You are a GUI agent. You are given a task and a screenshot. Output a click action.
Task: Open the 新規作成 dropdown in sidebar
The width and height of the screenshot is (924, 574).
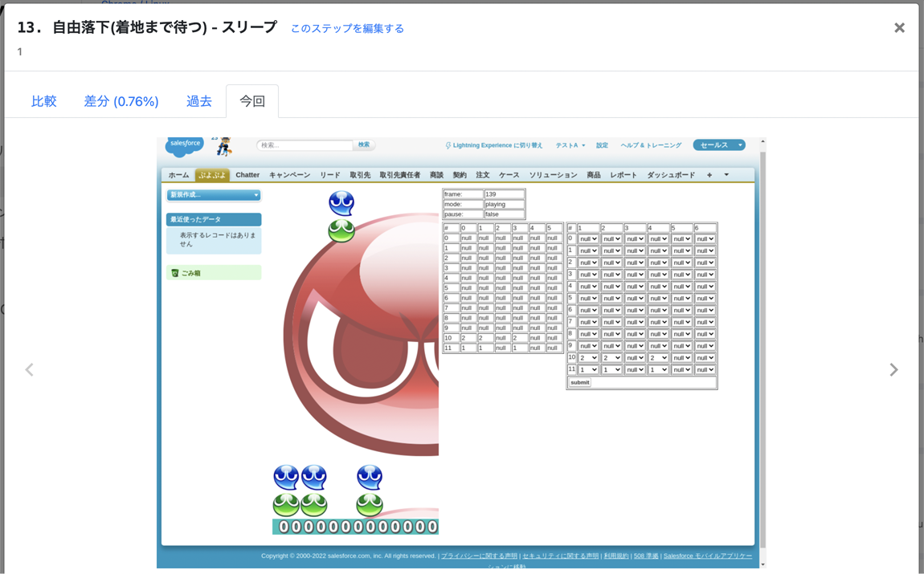coord(214,195)
